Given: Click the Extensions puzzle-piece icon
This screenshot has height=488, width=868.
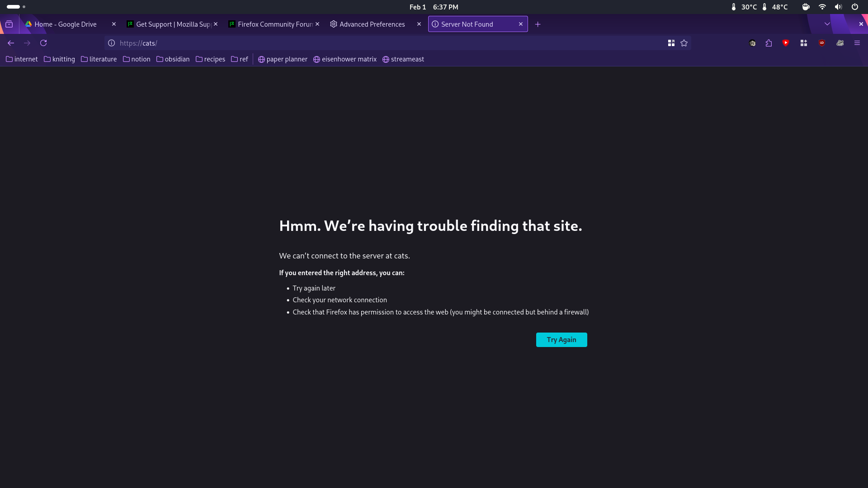Looking at the screenshot, I should (x=769, y=43).
